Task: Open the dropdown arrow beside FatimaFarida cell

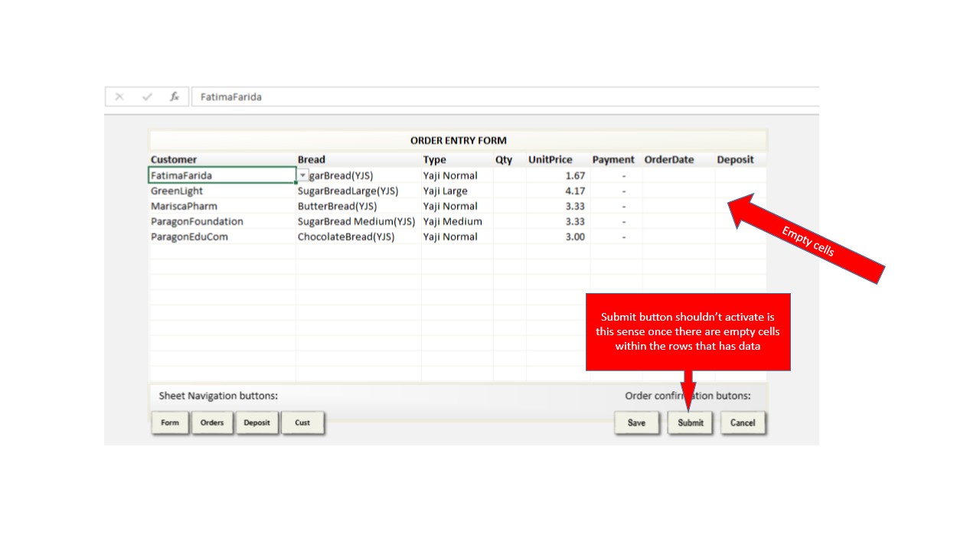Action: 302,175
